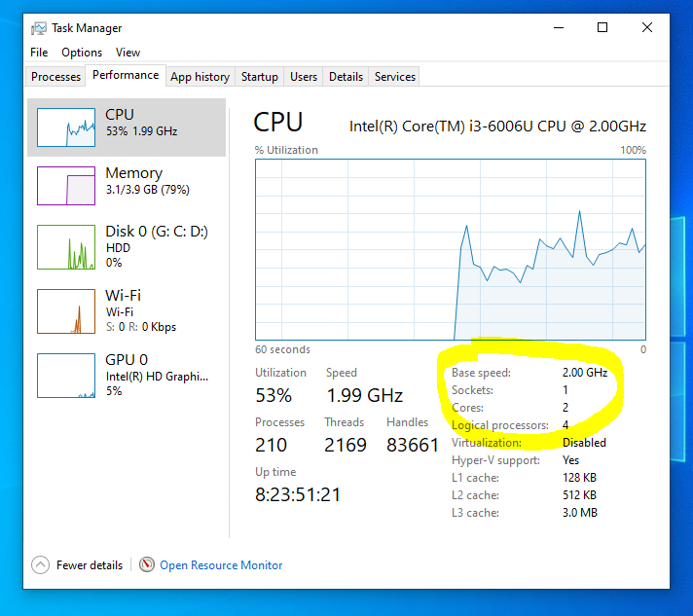Click the large CPU heading

(278, 123)
